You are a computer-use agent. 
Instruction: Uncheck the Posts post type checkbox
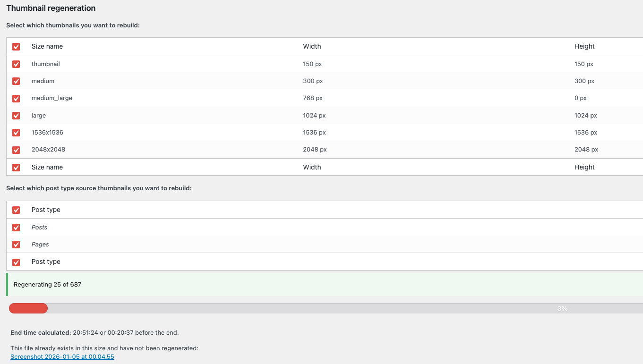tap(16, 228)
